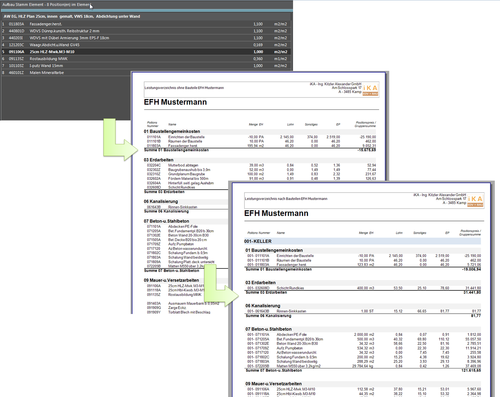500x397 pixels.
Task: Select row 2 WDVS Dünnputz position
Action: tap(146, 31)
